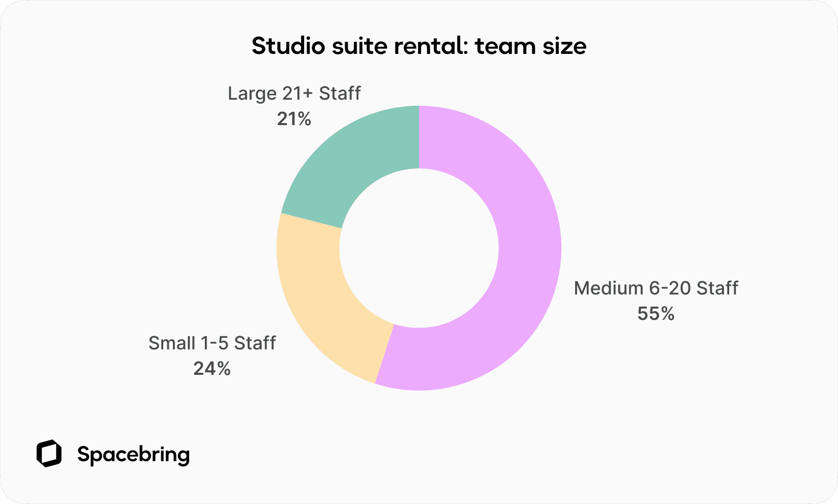Click the 55% percentage value
Image resolution: width=838 pixels, height=504 pixels.
click(x=655, y=314)
